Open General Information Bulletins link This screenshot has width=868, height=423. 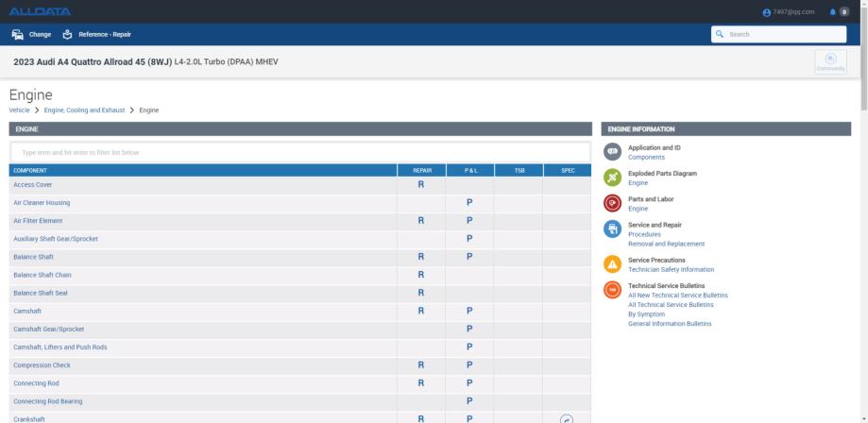(670, 323)
